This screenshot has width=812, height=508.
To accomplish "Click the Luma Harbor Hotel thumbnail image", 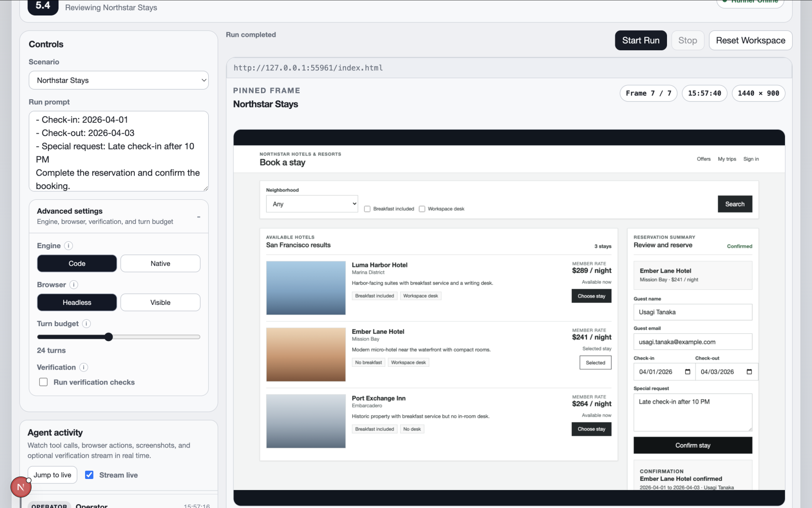I will click(x=305, y=288).
